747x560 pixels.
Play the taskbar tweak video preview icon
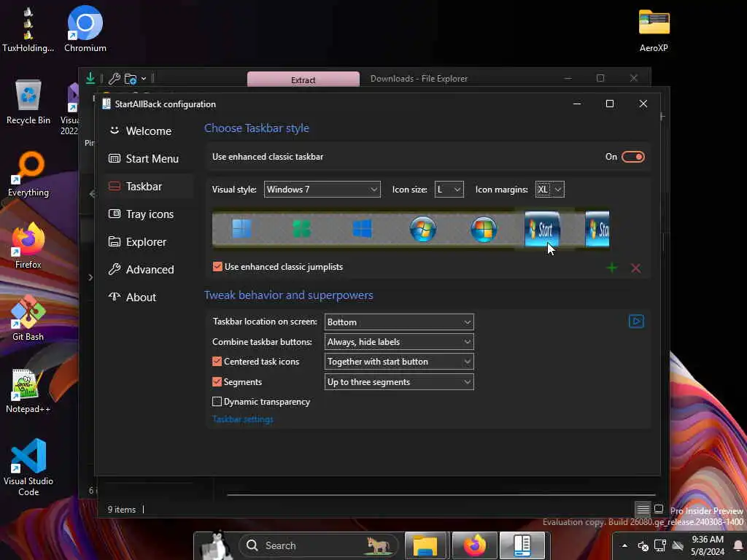click(x=636, y=322)
